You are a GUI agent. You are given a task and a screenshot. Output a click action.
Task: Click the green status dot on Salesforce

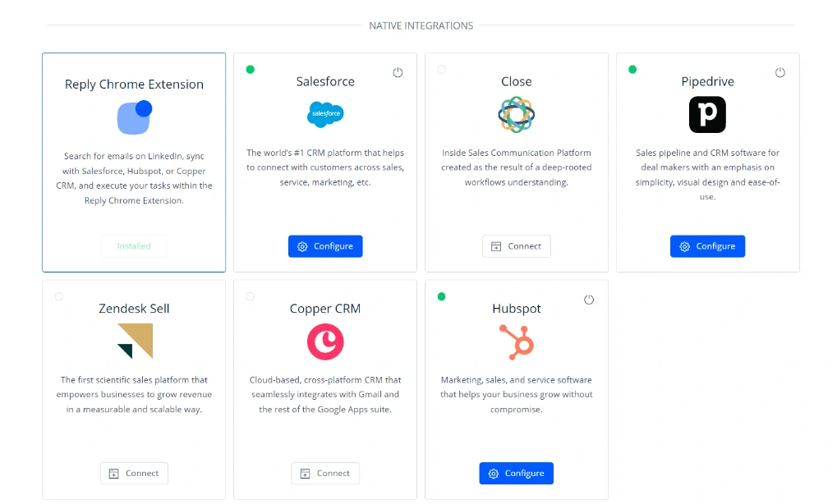coord(250,69)
